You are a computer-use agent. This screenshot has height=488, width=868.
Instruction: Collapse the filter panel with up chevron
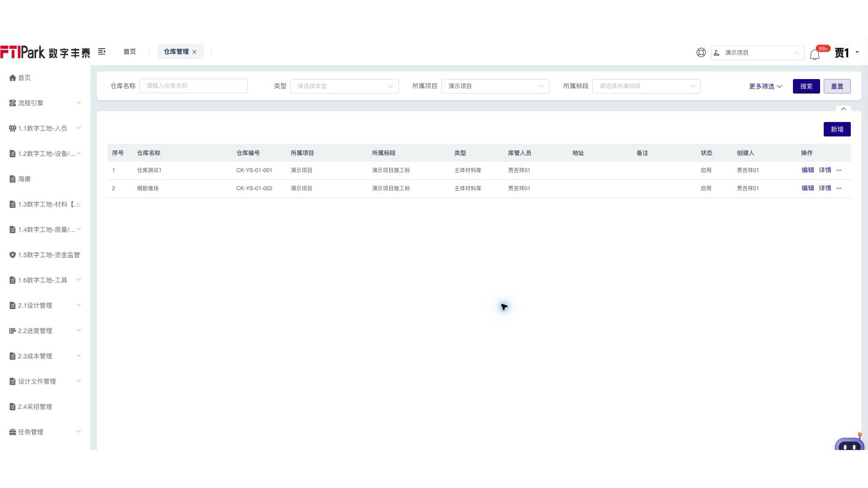[x=844, y=109]
